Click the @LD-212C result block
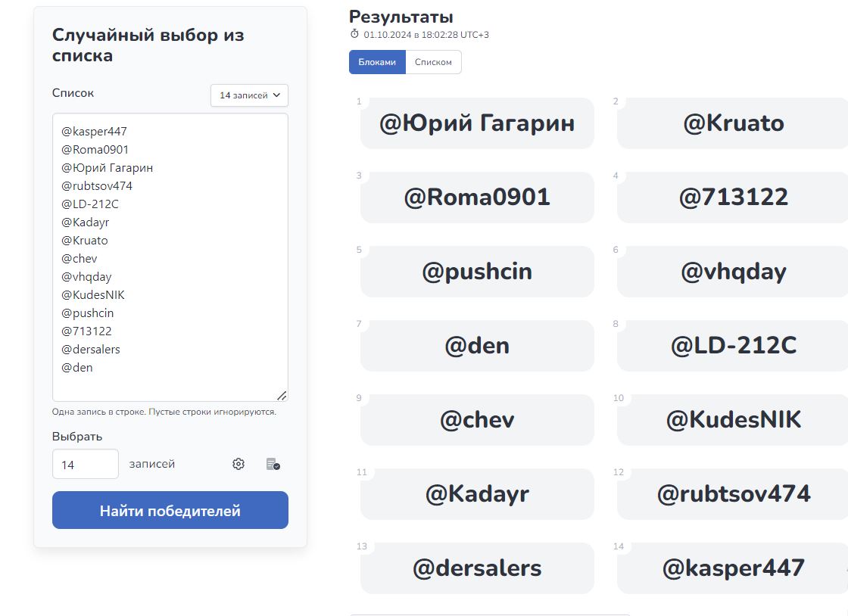The height and width of the screenshot is (616, 848). (x=733, y=346)
